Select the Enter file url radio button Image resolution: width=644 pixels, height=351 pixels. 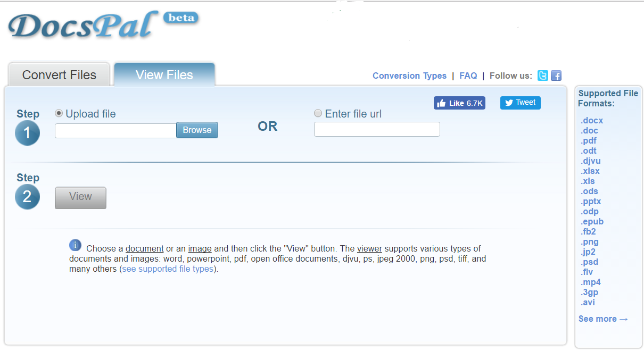318,113
